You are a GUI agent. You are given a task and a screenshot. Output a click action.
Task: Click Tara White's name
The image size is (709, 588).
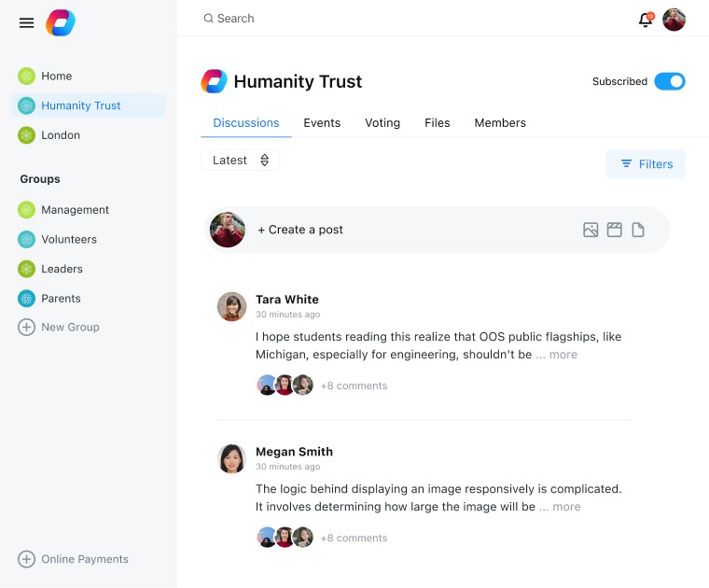pyautogui.click(x=287, y=300)
